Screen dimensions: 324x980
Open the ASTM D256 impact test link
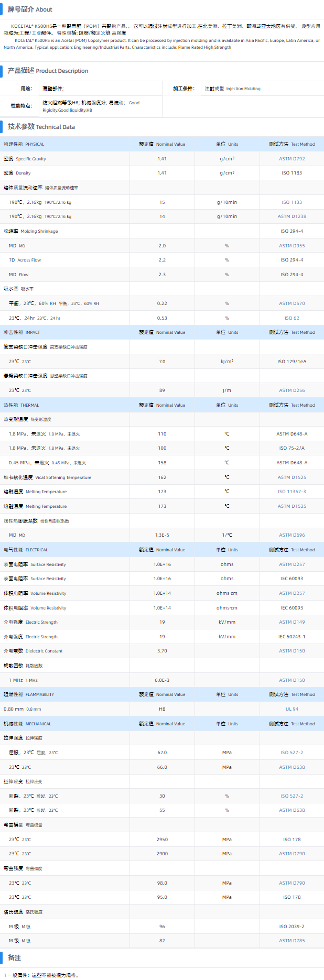click(291, 390)
